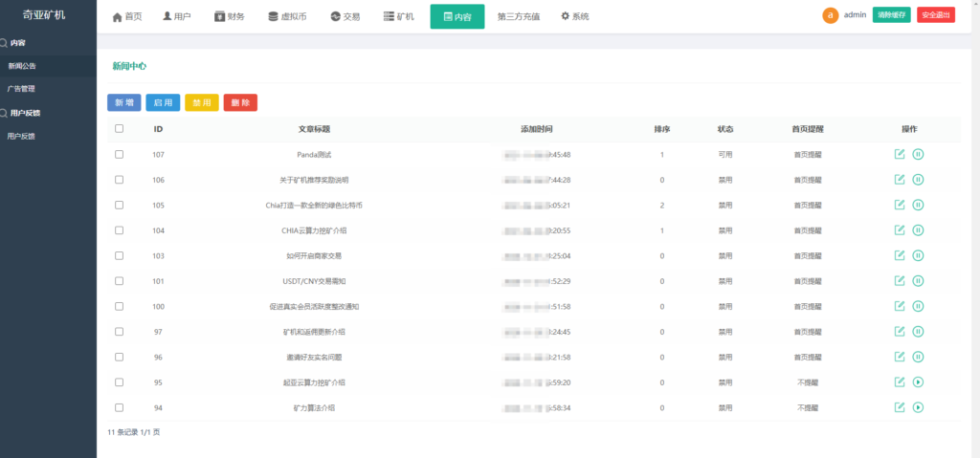Edit the 矿机和返佣更新介绍 article
This screenshot has height=458, width=980.
[900, 331]
